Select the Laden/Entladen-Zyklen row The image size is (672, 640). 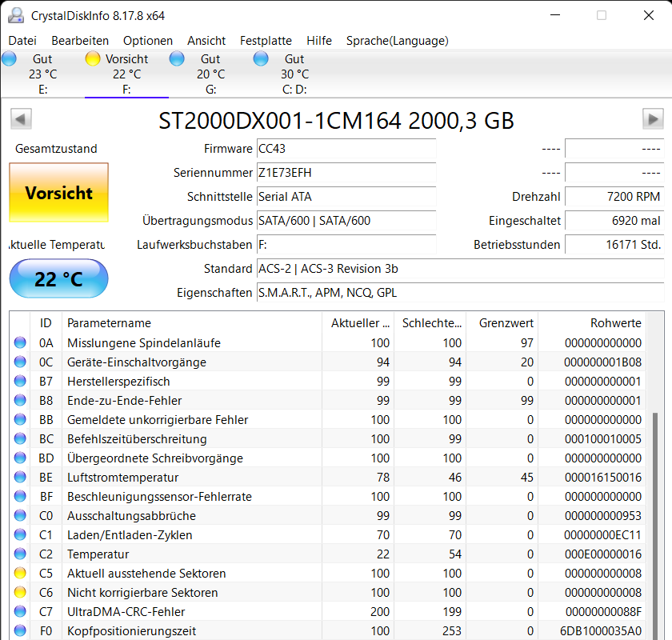click(x=328, y=534)
